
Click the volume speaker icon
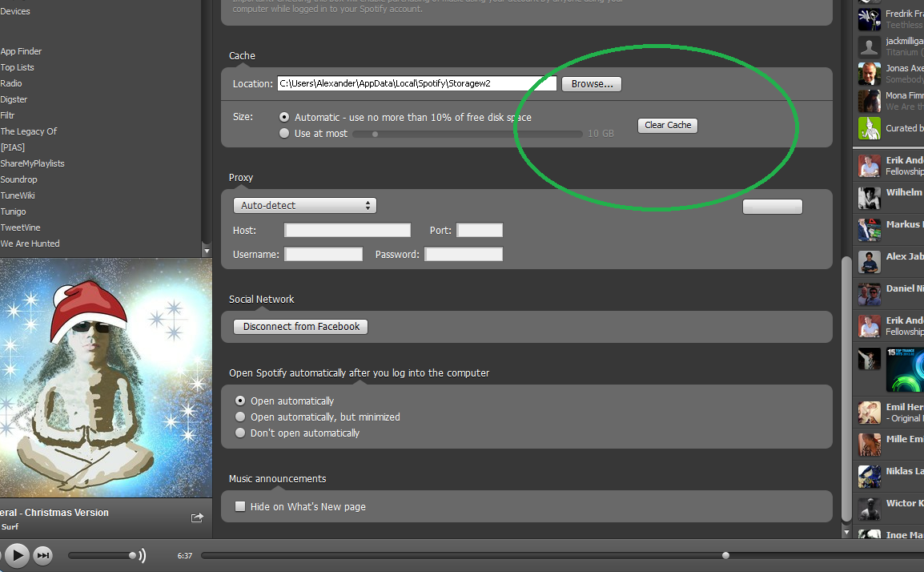pos(141,555)
